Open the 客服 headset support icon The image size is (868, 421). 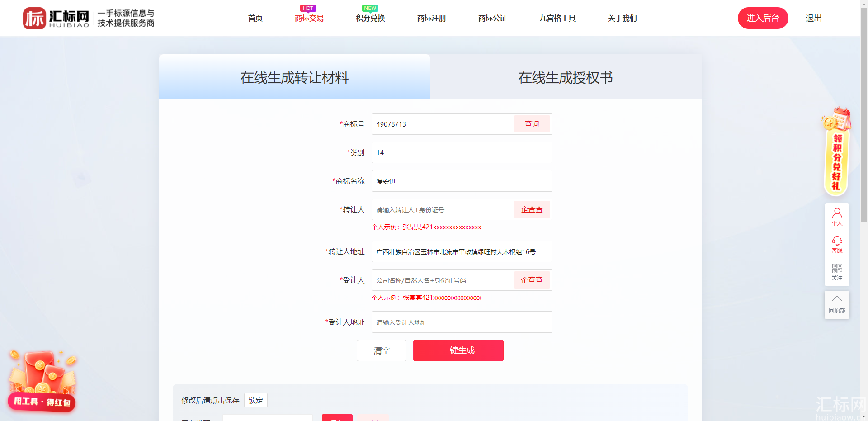tap(837, 244)
